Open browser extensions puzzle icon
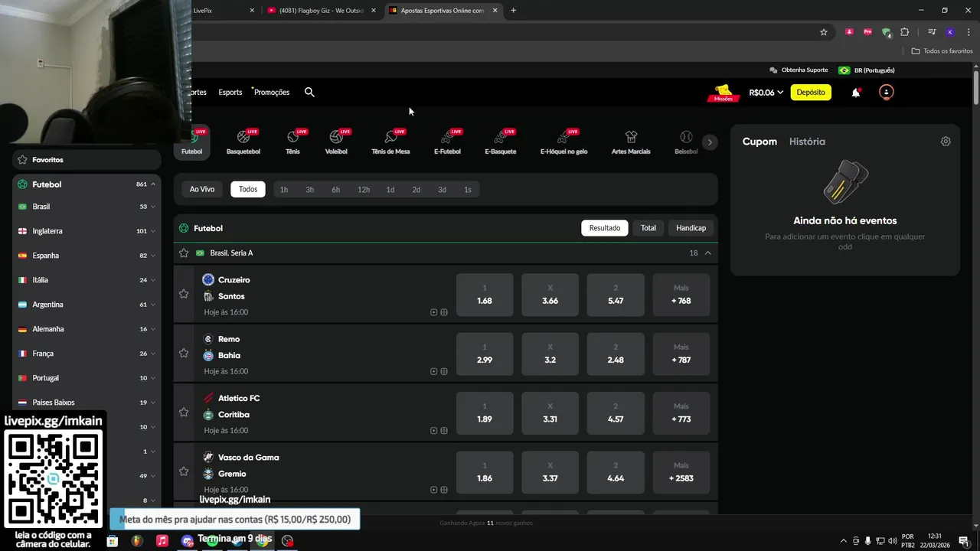Image resolution: width=980 pixels, height=551 pixels. coord(904,32)
